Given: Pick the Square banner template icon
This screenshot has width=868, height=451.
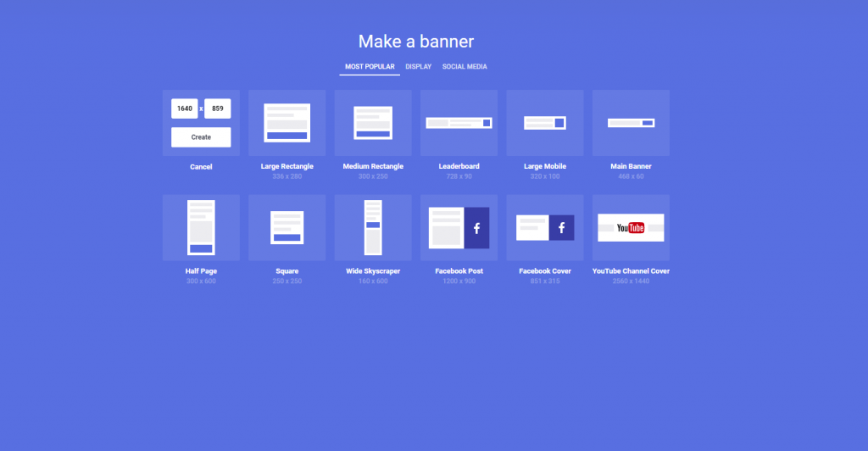Looking at the screenshot, I should click(x=287, y=227).
